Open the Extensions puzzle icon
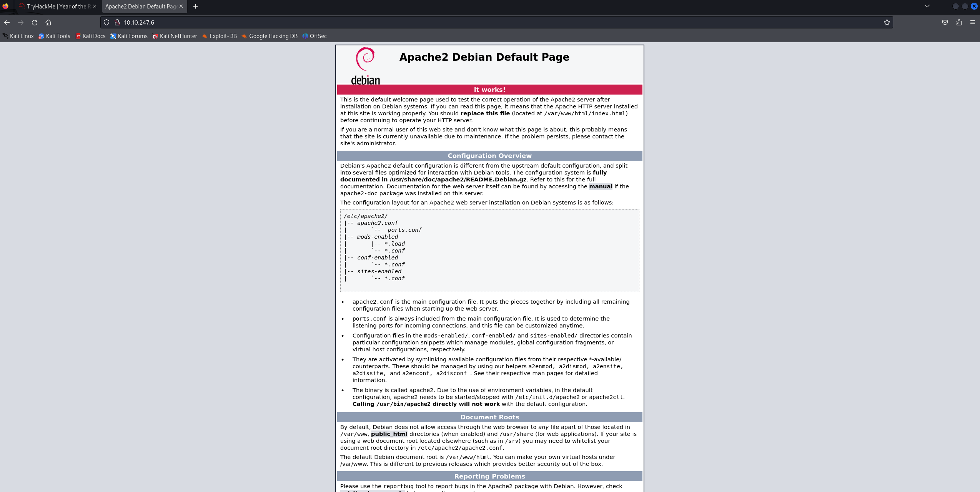Viewport: 980px width, 492px height. 959,23
